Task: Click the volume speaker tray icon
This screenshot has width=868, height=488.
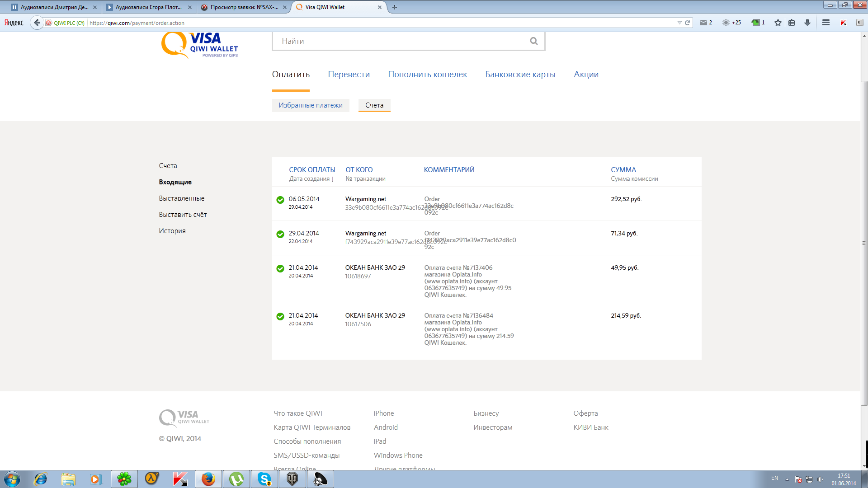Action: click(821, 479)
